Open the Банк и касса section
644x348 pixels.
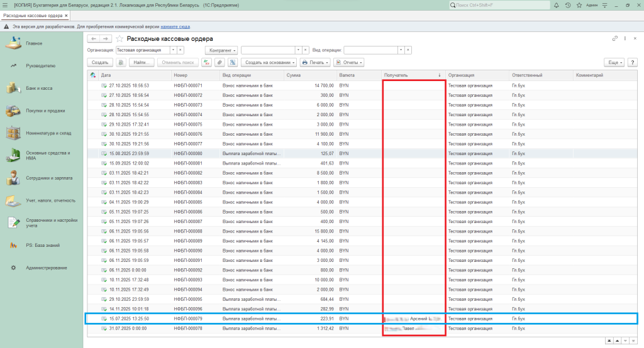(38, 88)
